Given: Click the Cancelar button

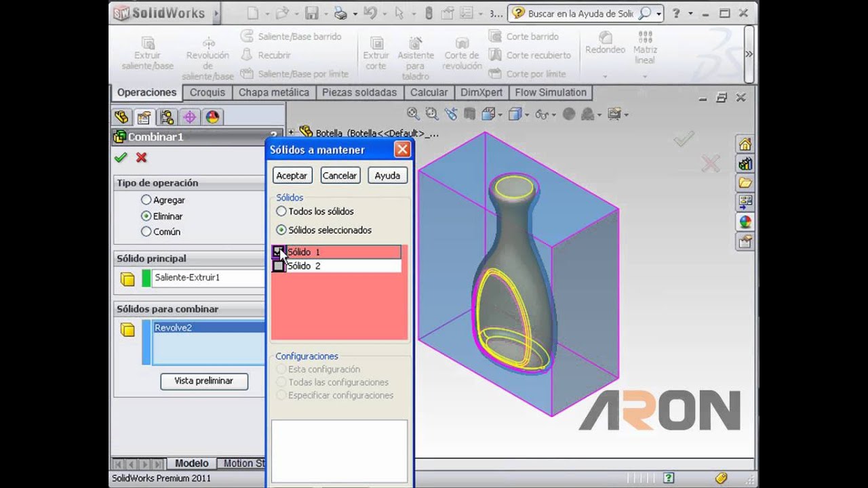Looking at the screenshot, I should tap(339, 176).
